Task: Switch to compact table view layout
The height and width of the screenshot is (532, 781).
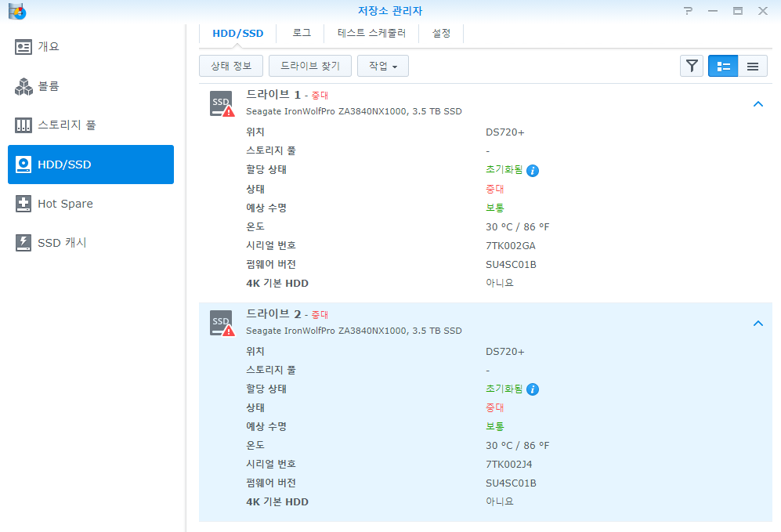Action: [x=752, y=66]
